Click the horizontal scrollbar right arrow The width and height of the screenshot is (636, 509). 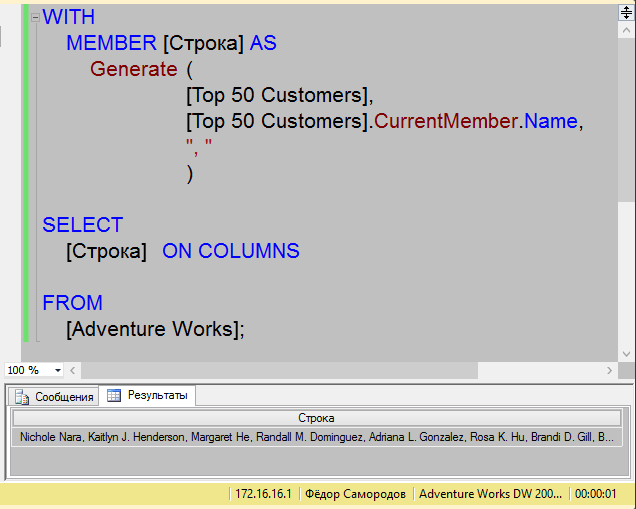coord(609,370)
